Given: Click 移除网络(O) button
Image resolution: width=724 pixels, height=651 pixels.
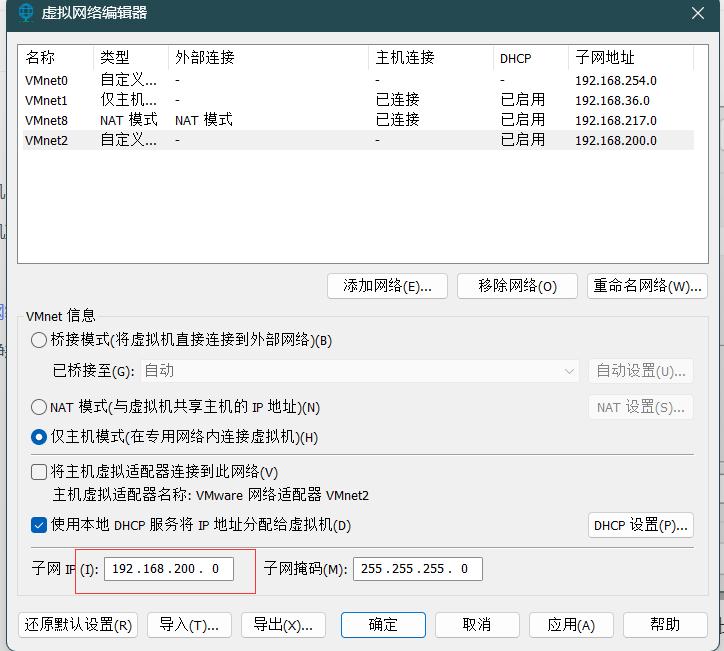Looking at the screenshot, I should click(x=517, y=286).
